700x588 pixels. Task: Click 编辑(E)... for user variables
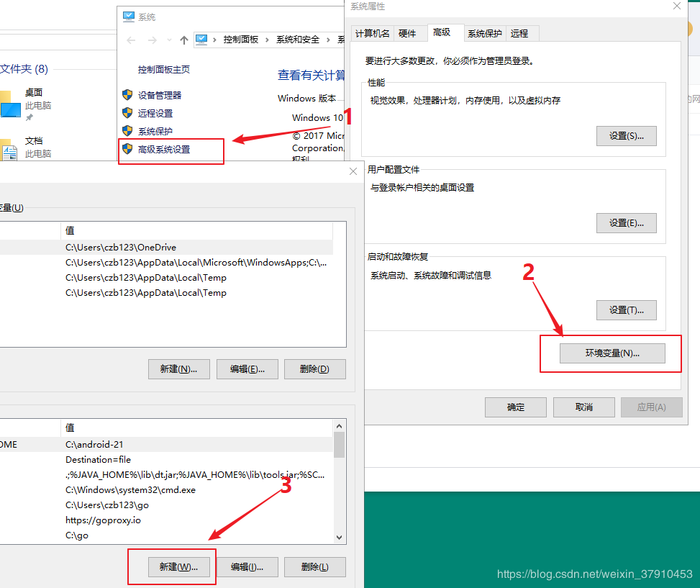point(247,369)
